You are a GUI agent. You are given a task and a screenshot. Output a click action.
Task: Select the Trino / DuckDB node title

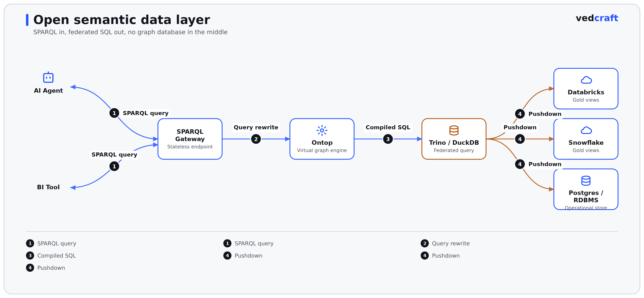click(x=454, y=143)
